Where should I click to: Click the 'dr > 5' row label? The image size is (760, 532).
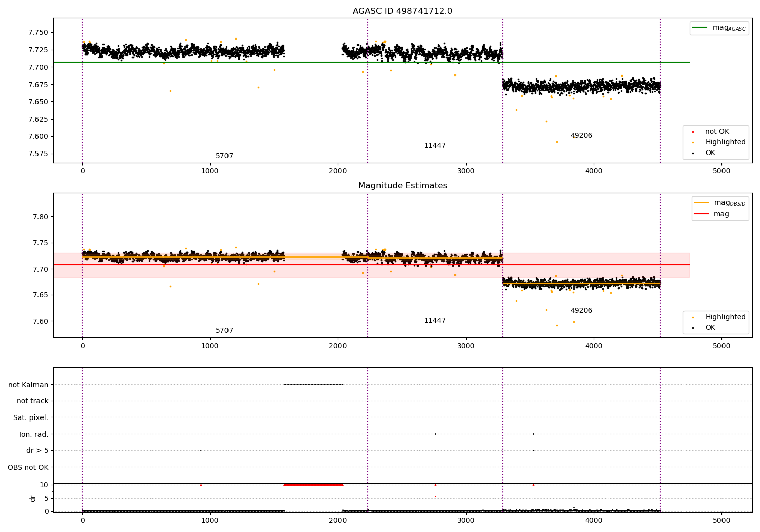click(37, 451)
